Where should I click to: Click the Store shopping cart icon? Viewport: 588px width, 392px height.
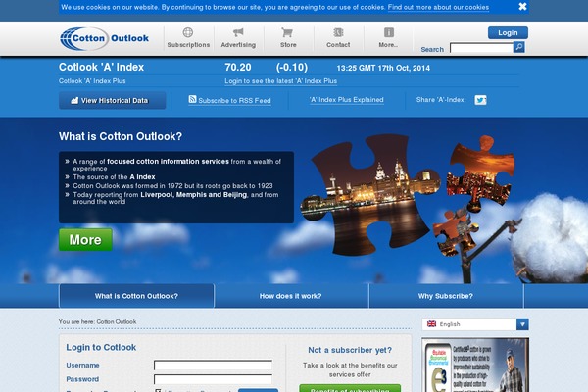click(x=287, y=32)
